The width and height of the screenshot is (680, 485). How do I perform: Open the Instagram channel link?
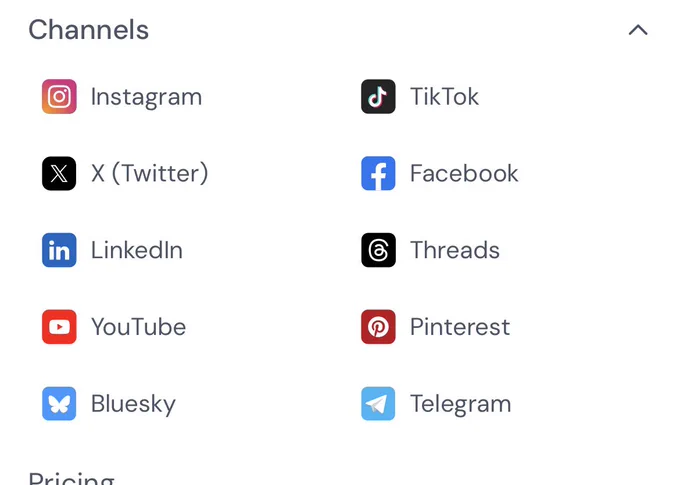pos(147,97)
